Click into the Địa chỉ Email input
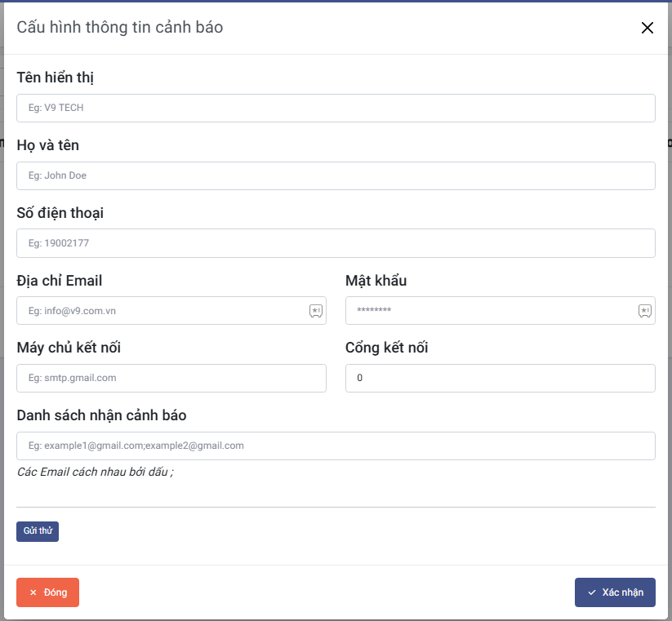 (x=163, y=311)
